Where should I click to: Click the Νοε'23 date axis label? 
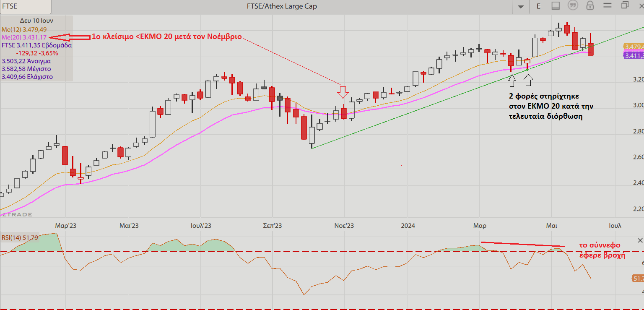(x=344, y=226)
